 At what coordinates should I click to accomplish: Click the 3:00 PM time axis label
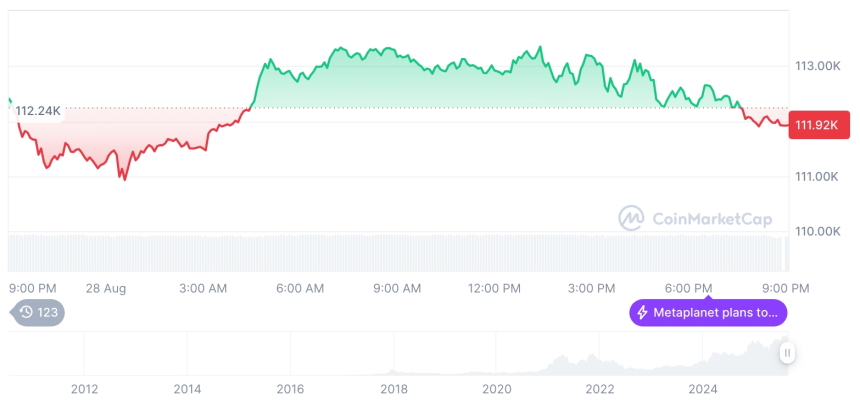(592, 288)
